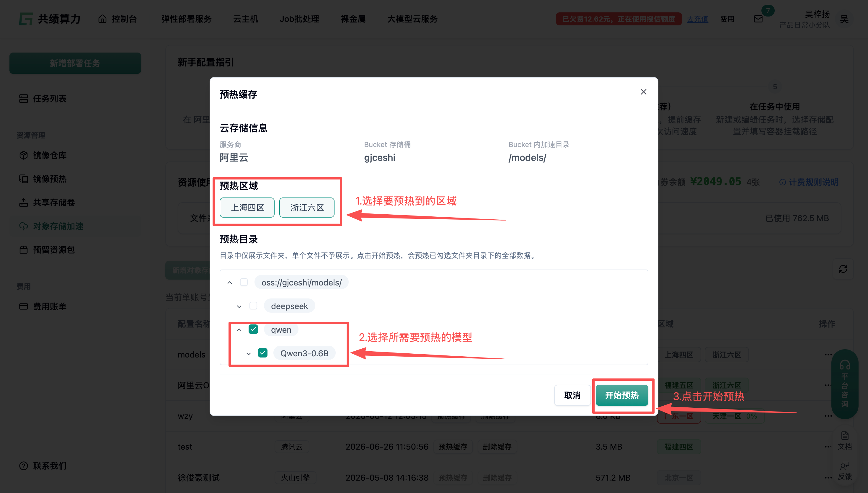
Task: Select the 浙江六区 preheat region
Action: click(307, 207)
